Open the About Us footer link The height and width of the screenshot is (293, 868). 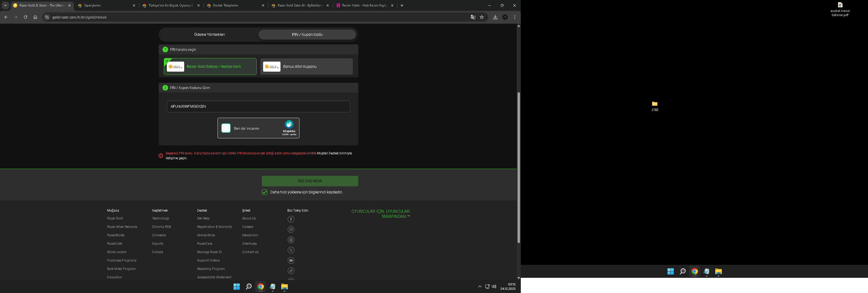point(249,218)
